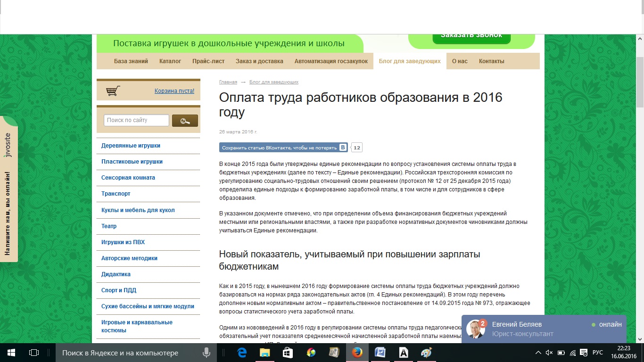The height and width of the screenshot is (362, 644).
Task: Show hidden tray icons chevron
Action: 538,353
